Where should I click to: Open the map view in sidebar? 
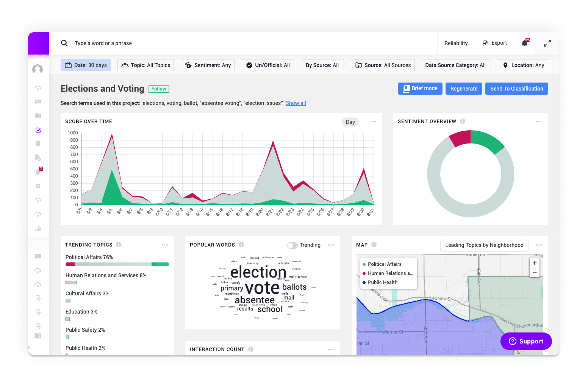(x=38, y=116)
